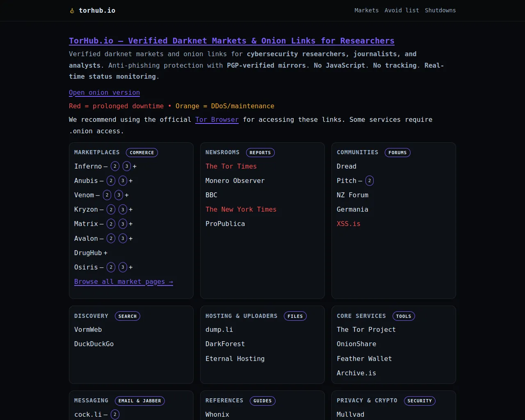The height and width of the screenshot is (420, 525).
Task: Click mirror 3 badge next to Inferno
Action: click(127, 166)
